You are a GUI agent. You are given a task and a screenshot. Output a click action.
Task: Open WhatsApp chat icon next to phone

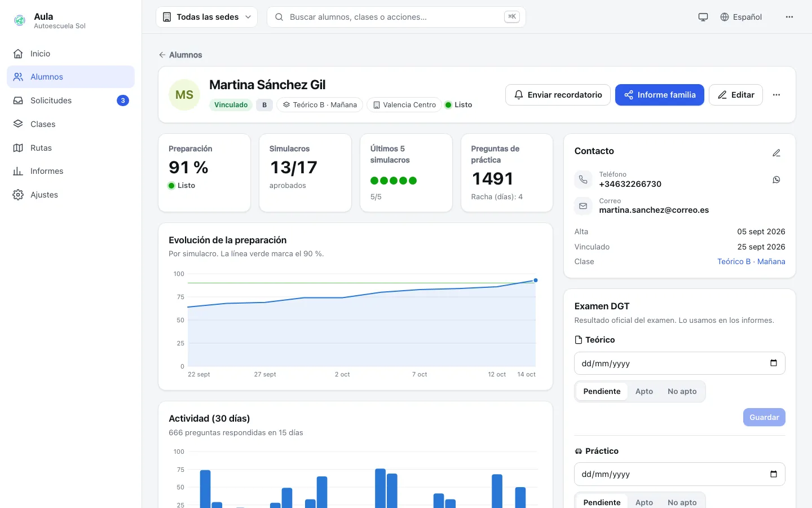(776, 179)
